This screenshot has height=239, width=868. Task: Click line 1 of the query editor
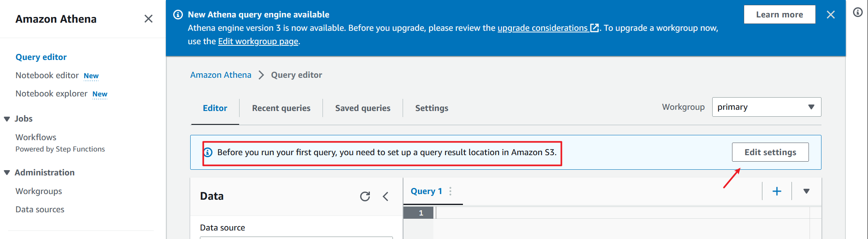coord(607,213)
